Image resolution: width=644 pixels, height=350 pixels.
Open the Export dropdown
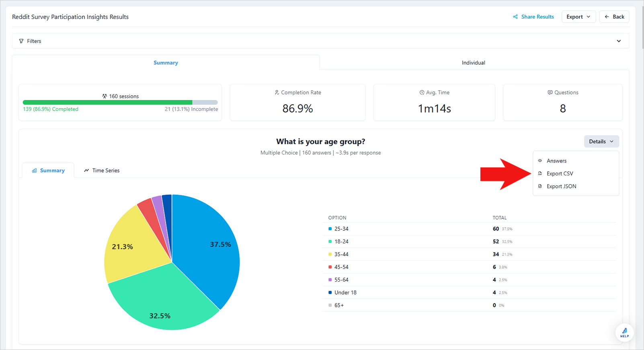pos(578,17)
